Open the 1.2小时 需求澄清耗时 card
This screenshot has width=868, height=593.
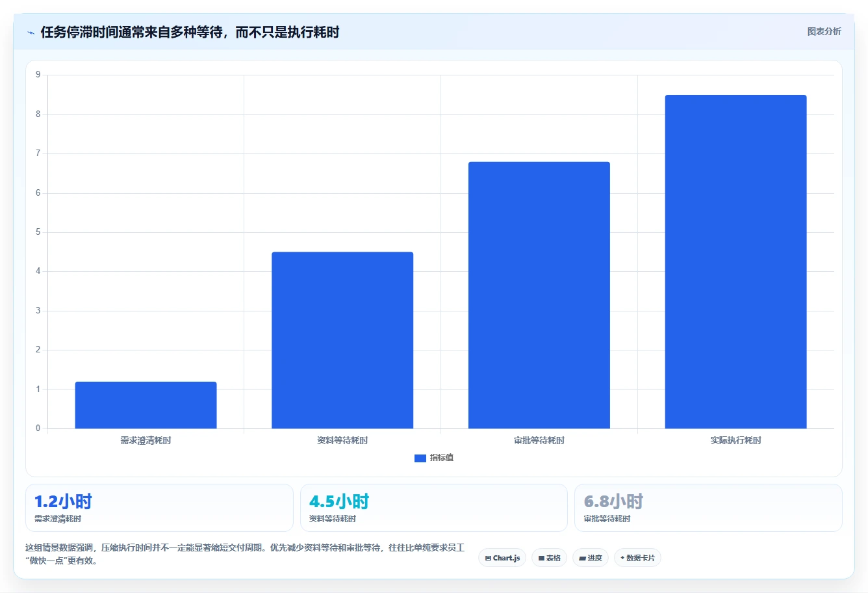(x=159, y=508)
